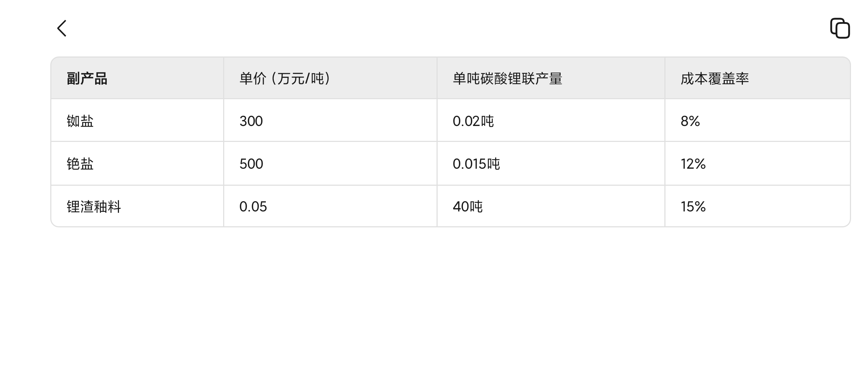
Task: Copy the table with the copy icon
Action: [x=840, y=28]
